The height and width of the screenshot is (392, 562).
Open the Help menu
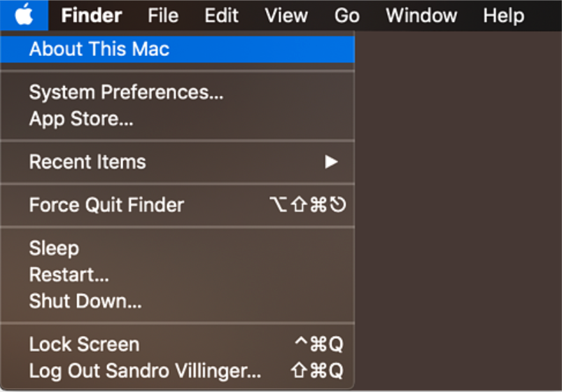coord(503,15)
